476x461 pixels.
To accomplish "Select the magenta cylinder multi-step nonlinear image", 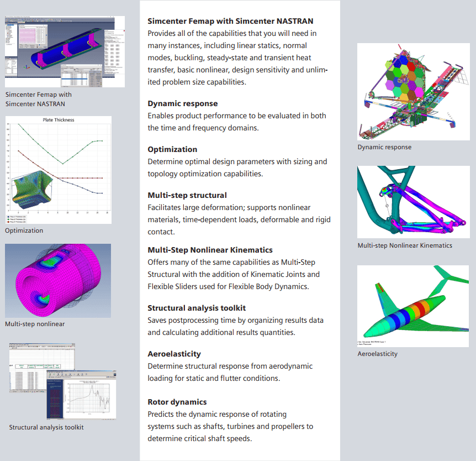I will [x=58, y=281].
